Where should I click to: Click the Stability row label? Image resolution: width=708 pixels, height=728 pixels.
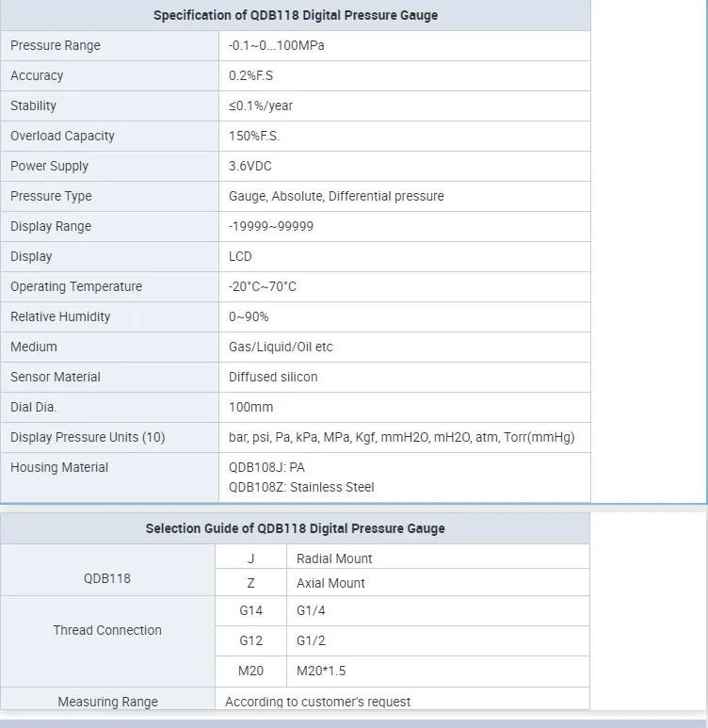point(34,105)
